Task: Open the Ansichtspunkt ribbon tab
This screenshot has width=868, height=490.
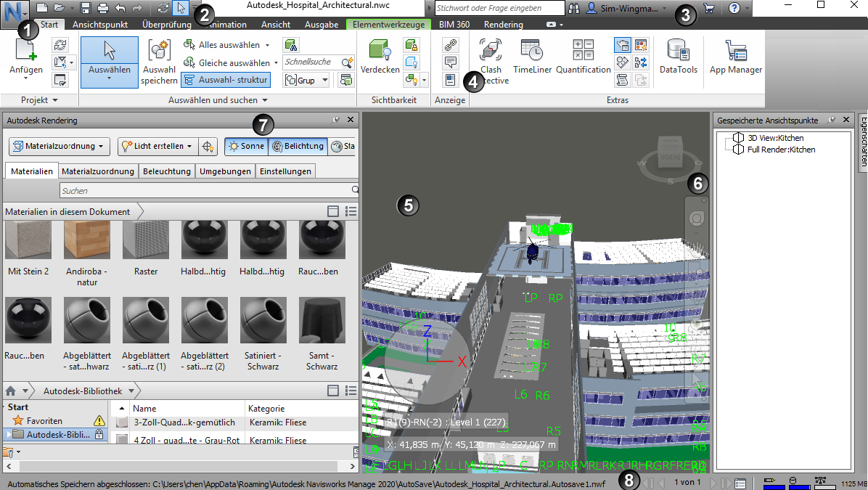Action: click(100, 25)
